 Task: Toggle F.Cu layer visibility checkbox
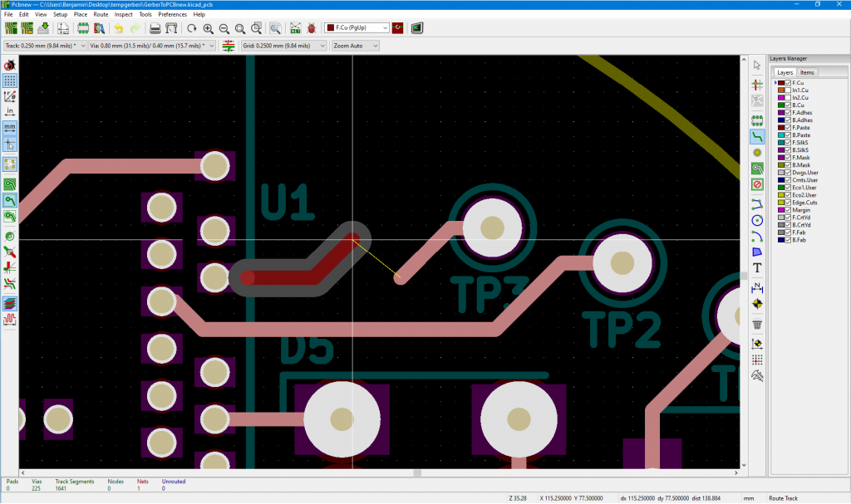[788, 83]
